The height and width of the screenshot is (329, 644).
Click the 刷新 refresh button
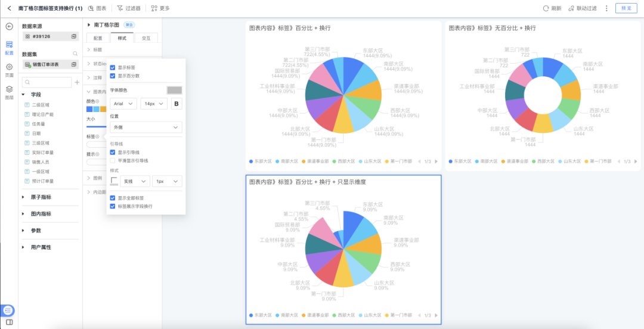pyautogui.click(x=552, y=8)
